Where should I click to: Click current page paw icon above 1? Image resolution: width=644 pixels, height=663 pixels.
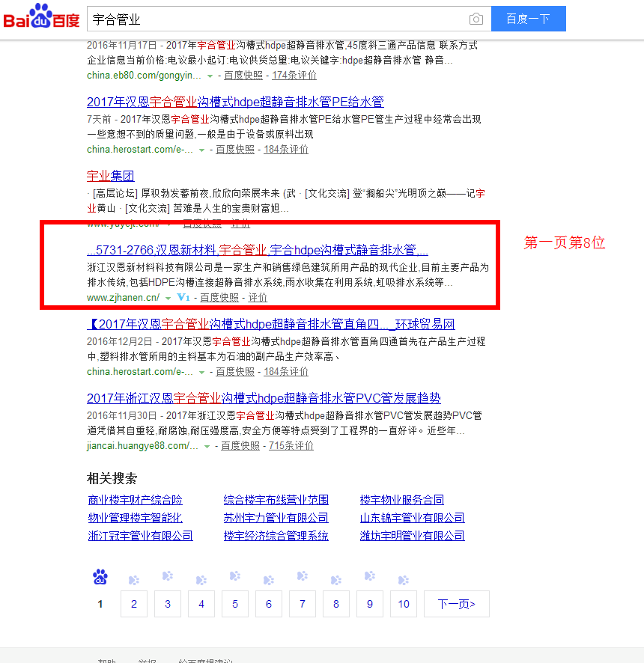click(100, 577)
